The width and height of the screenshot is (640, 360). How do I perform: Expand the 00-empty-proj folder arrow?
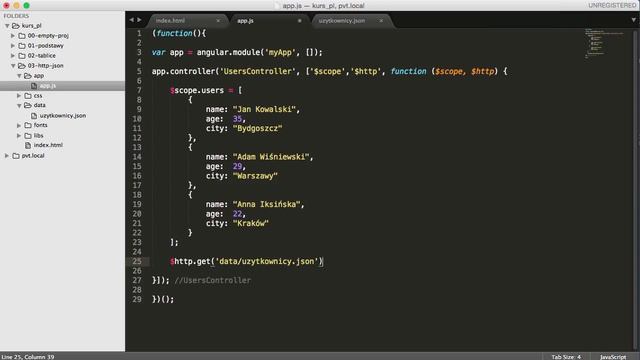(13, 36)
